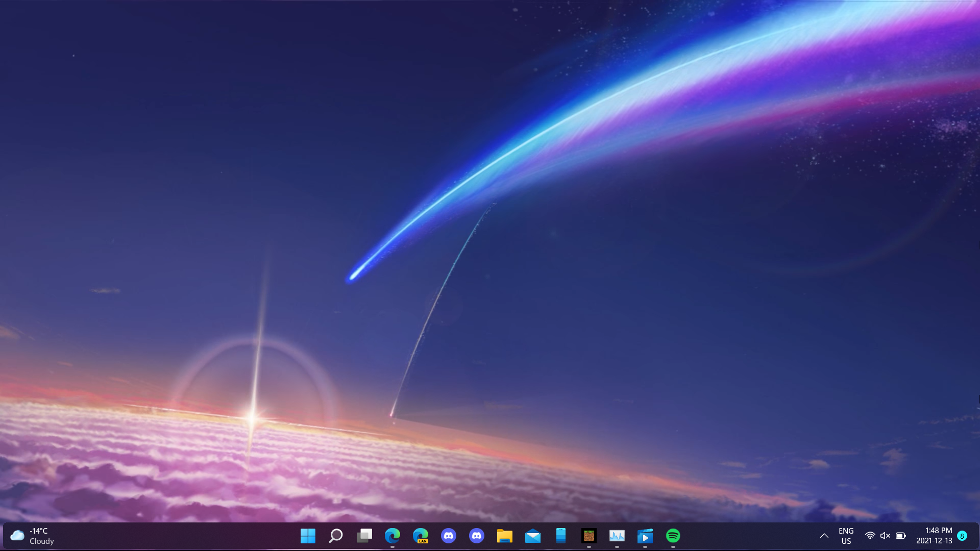This screenshot has width=980, height=551.
Task: Open weather widget showing -14°C Cloudy
Action: click(32, 536)
